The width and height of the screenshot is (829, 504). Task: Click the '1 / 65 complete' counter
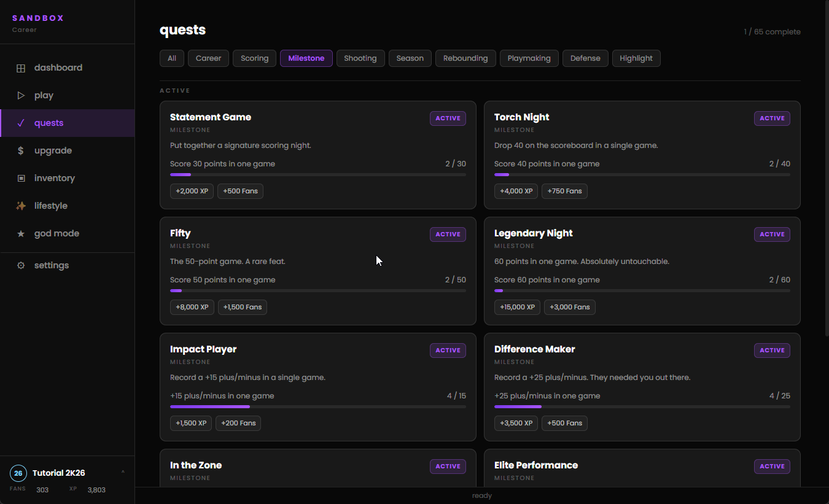(772, 32)
